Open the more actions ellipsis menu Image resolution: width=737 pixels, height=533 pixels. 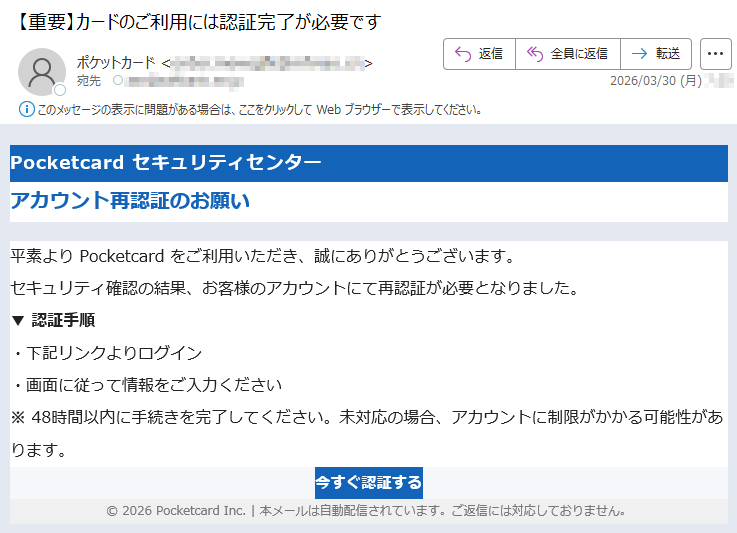click(x=716, y=54)
